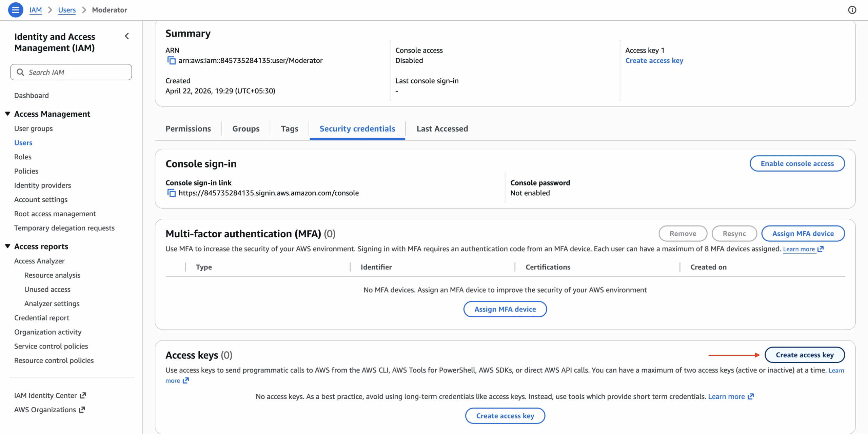Click the external link icon beside AWS Organizations
868x434 pixels.
pyautogui.click(x=82, y=410)
